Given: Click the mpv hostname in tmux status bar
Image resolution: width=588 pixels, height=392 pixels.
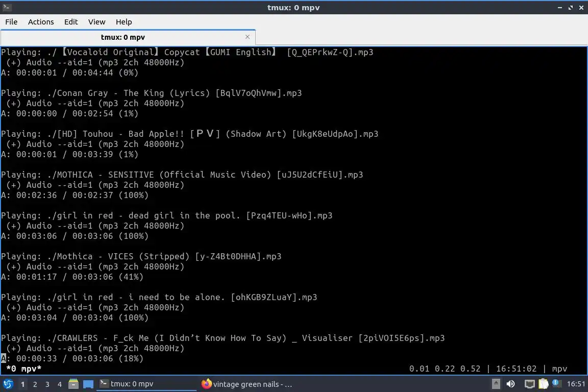Looking at the screenshot, I should pyautogui.click(x=559, y=369).
